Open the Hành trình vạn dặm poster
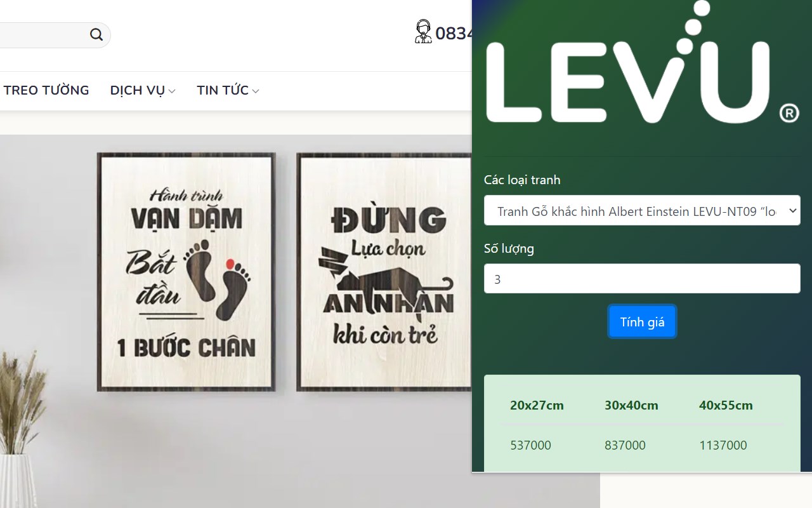Image resolution: width=812 pixels, height=508 pixels. [x=186, y=272]
